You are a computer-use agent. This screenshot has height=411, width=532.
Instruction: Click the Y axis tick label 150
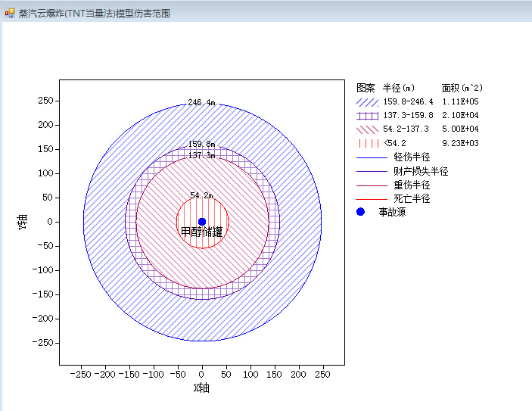[x=45, y=149]
